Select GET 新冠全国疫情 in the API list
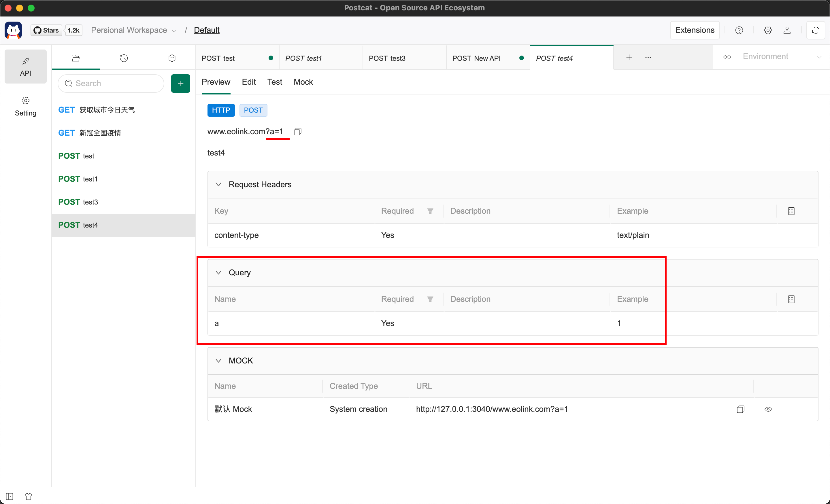Image resolution: width=830 pixels, height=504 pixels. 124,133
